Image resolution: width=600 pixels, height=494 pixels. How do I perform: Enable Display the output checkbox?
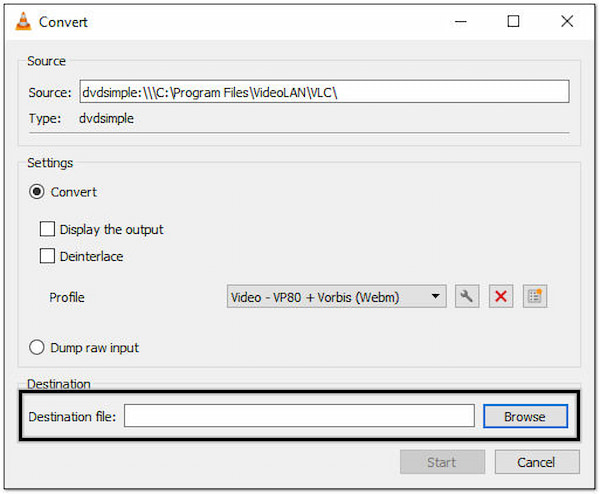[47, 229]
